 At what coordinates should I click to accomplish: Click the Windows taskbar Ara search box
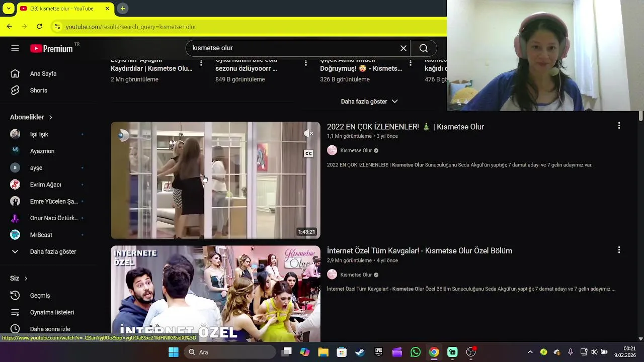point(230,352)
